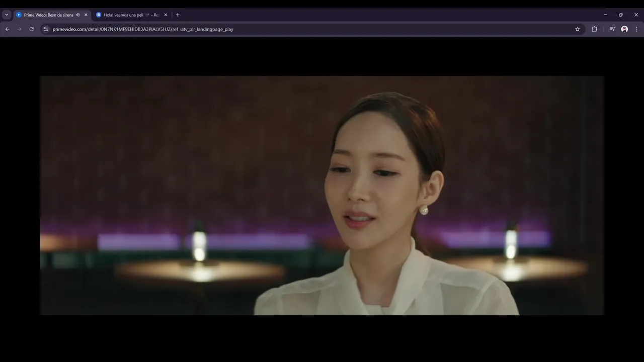Open the Chrome three-dot menu

[636, 29]
